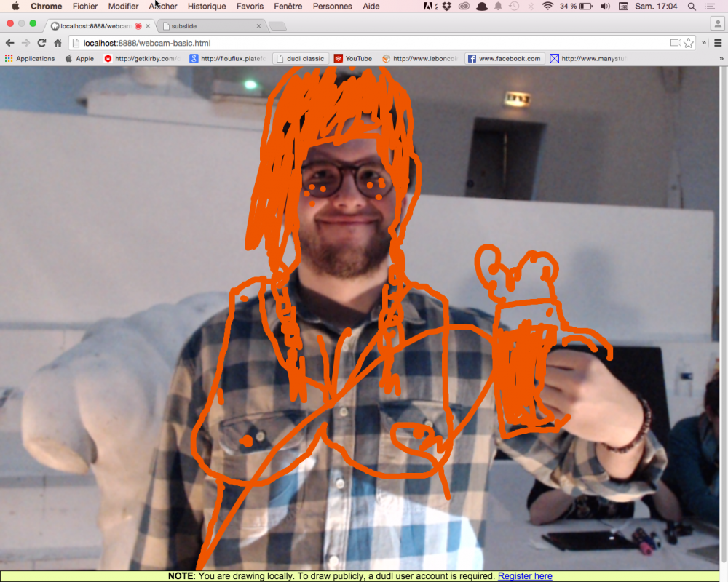Click the Register here link
The width and height of the screenshot is (728, 582).
(x=525, y=576)
